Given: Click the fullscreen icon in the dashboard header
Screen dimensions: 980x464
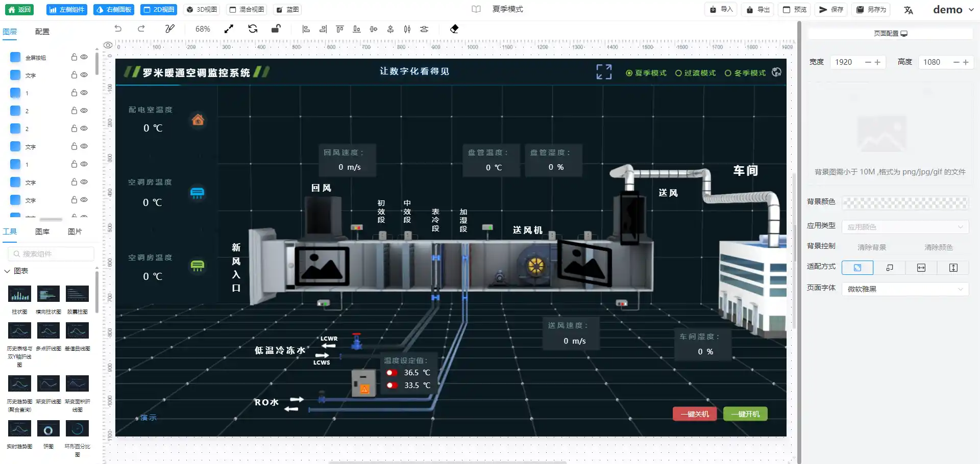Looking at the screenshot, I should click(604, 72).
